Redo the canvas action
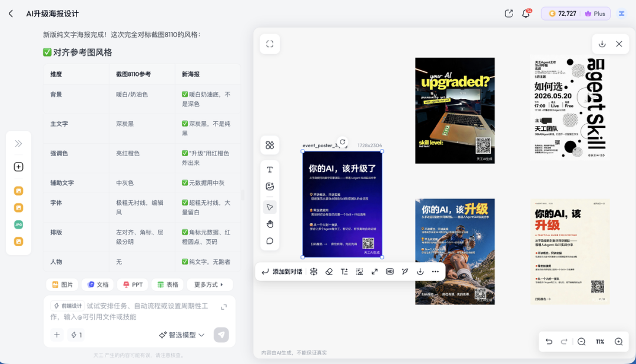Screen dimensions: 636x364 (564, 342)
